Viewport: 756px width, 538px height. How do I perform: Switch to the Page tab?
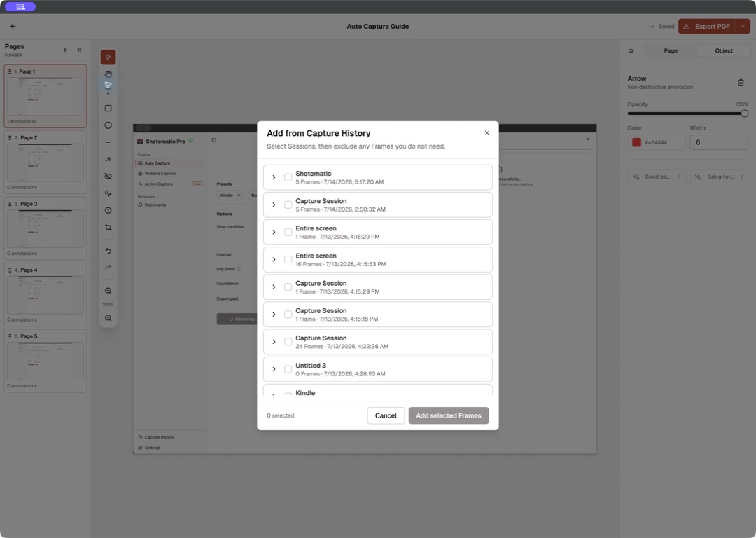click(670, 50)
